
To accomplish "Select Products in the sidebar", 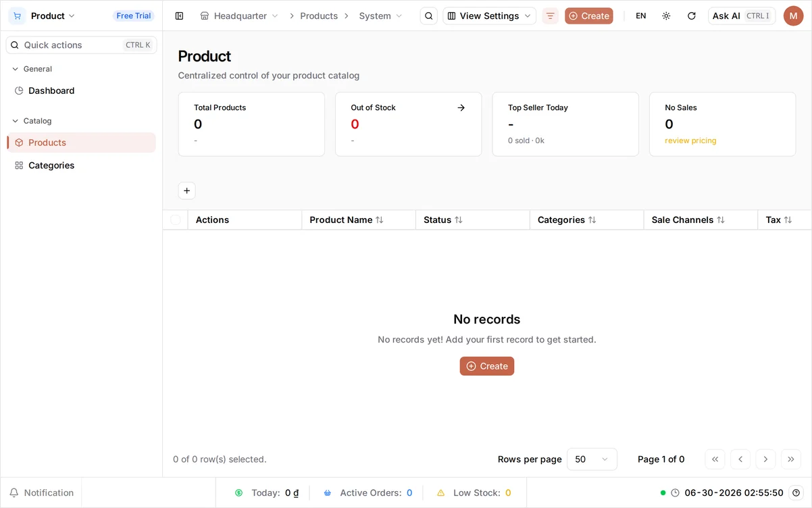I will (x=81, y=143).
